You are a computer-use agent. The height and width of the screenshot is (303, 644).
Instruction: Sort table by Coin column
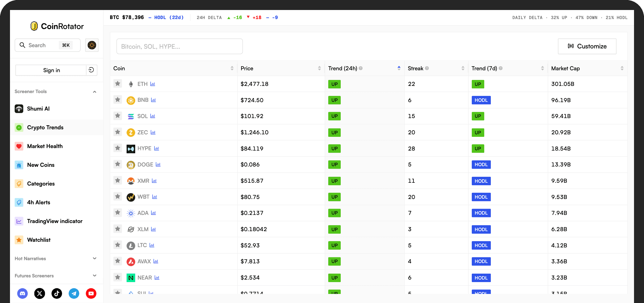point(232,68)
